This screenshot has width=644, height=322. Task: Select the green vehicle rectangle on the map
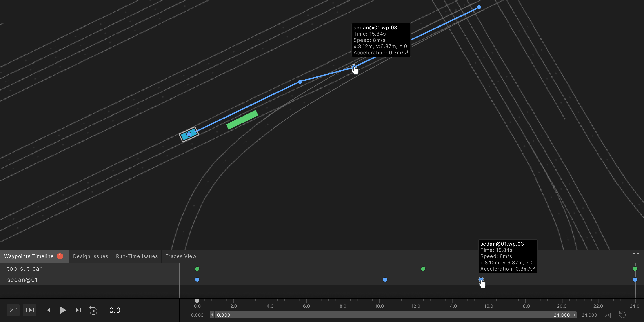242,120
